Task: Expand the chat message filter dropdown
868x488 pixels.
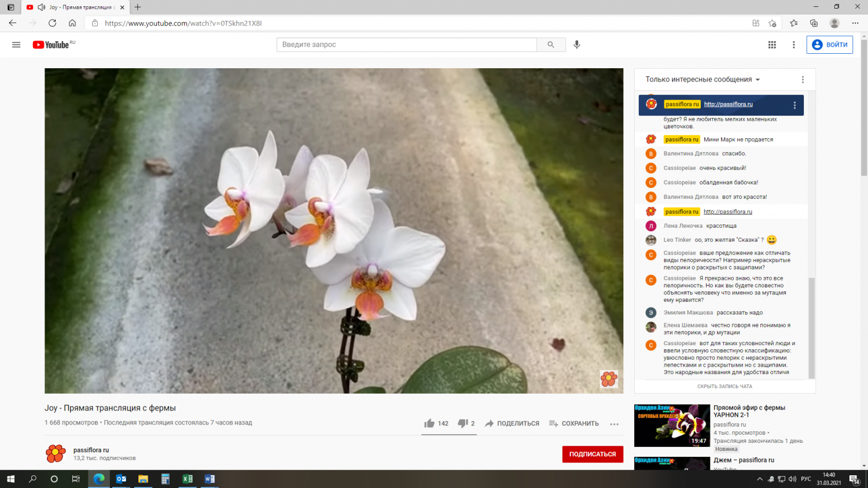Action: (x=703, y=80)
